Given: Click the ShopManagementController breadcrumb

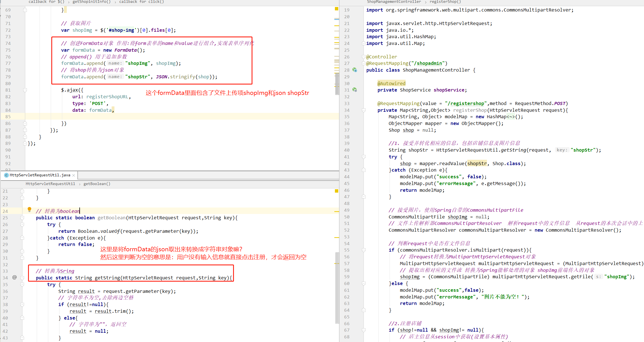Looking at the screenshot, I should tap(394, 2).
